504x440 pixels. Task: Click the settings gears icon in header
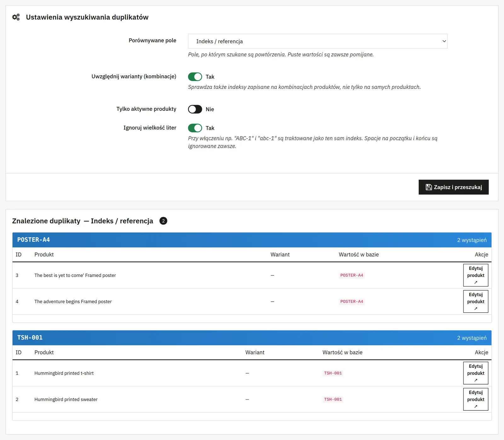16,17
